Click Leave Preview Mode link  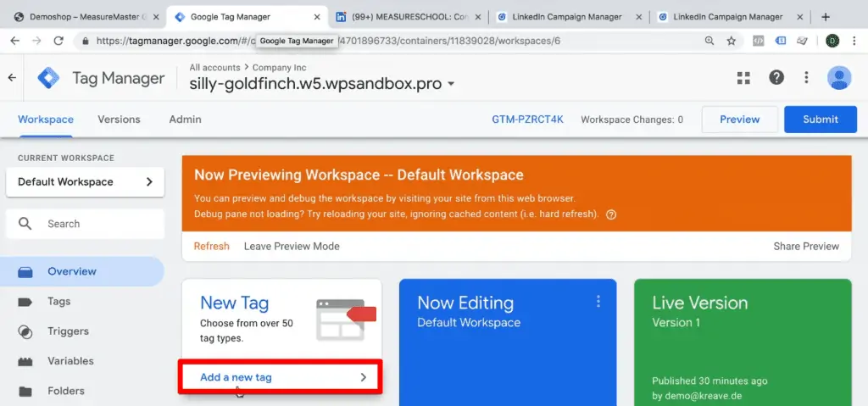pos(292,246)
